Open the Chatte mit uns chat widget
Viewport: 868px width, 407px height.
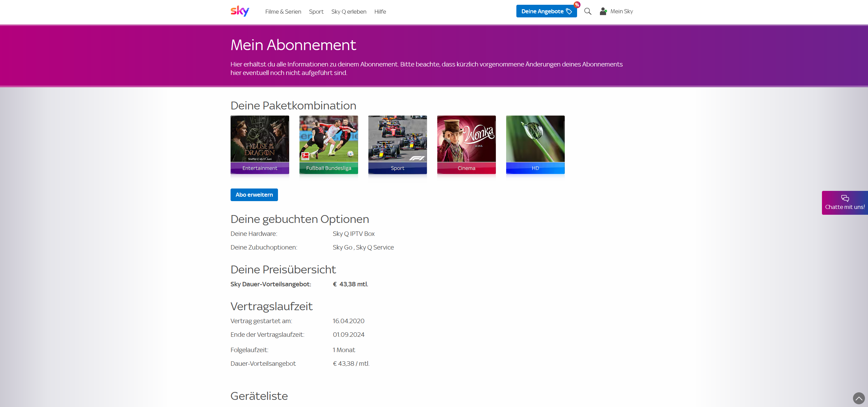845,202
